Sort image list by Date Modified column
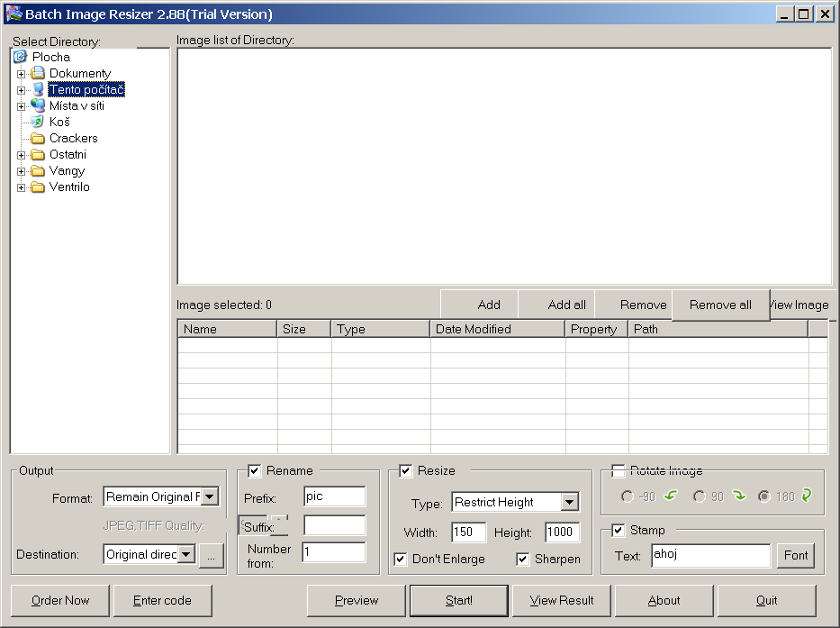 (x=497, y=329)
